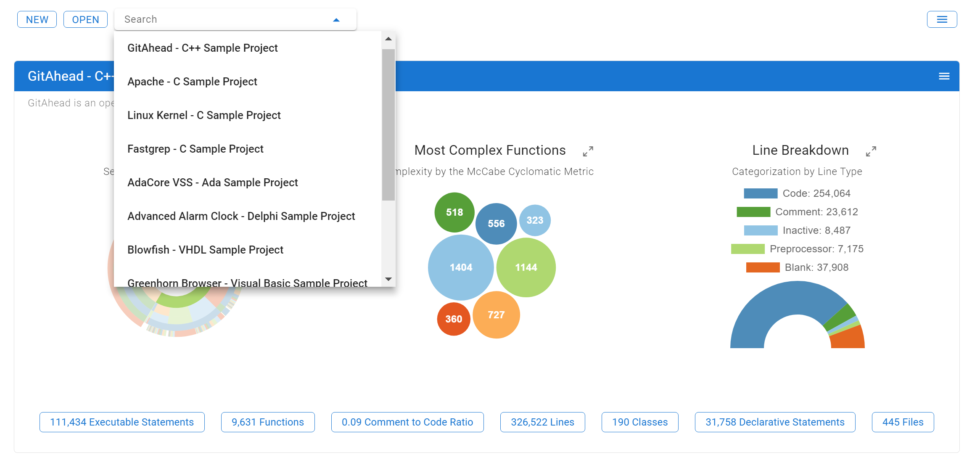Click the red 360 complexity bubble
Screen dimensions: 980x468
point(454,319)
